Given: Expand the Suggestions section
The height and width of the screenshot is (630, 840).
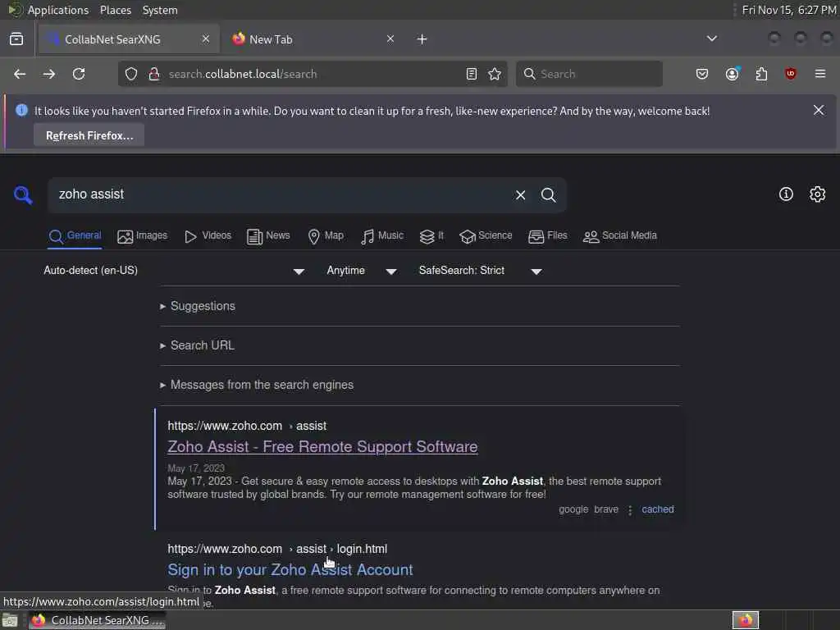Looking at the screenshot, I should [198, 307].
